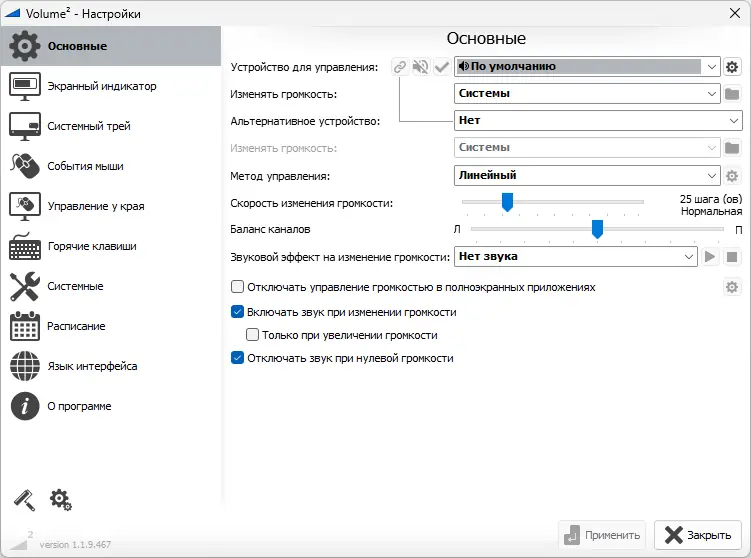751x558 pixels.
Task: Open the Горячие клавиши section
Action: 92,246
